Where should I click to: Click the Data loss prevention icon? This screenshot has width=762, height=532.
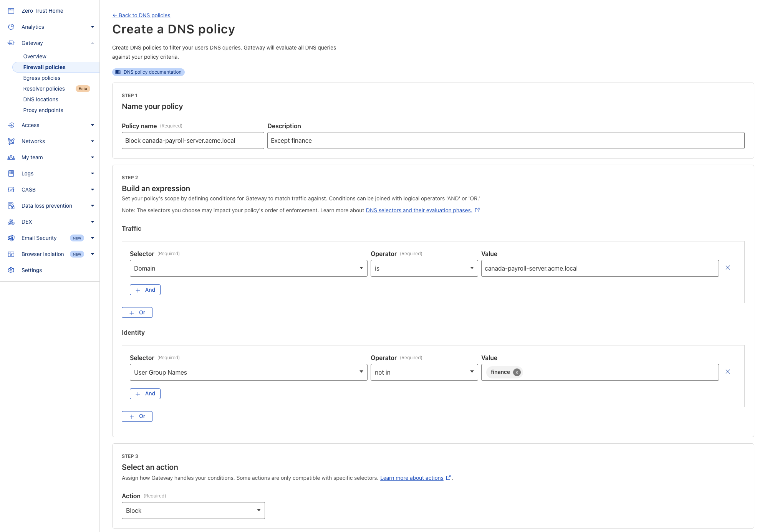coord(11,206)
